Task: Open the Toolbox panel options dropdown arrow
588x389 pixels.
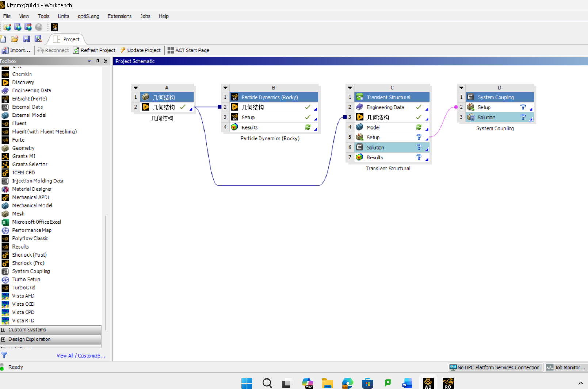Action: coord(89,61)
